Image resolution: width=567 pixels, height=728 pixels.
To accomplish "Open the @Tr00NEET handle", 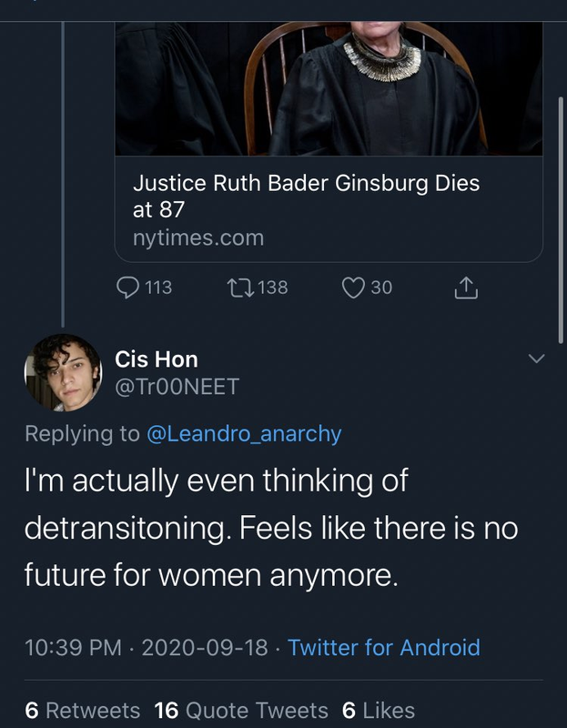I will coord(177,387).
